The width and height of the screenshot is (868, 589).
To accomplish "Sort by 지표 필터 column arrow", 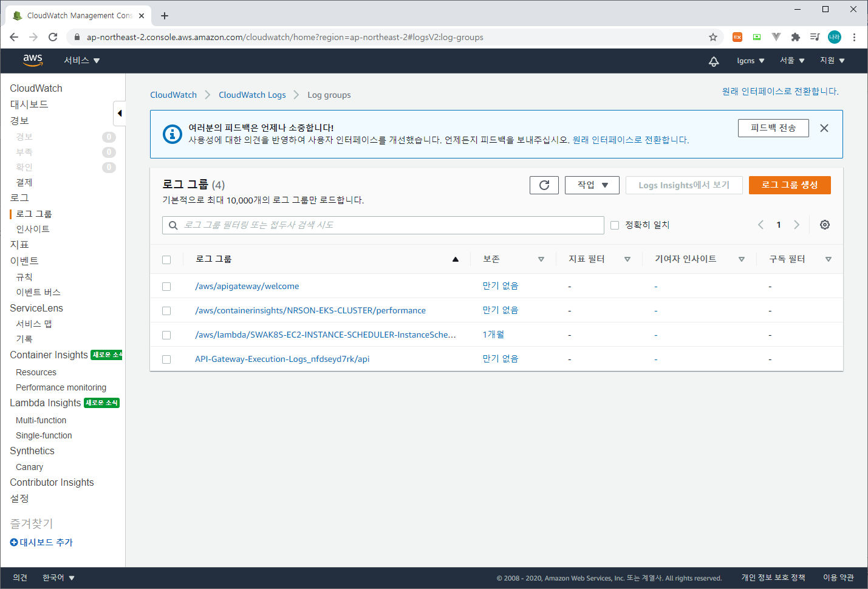I will point(627,259).
